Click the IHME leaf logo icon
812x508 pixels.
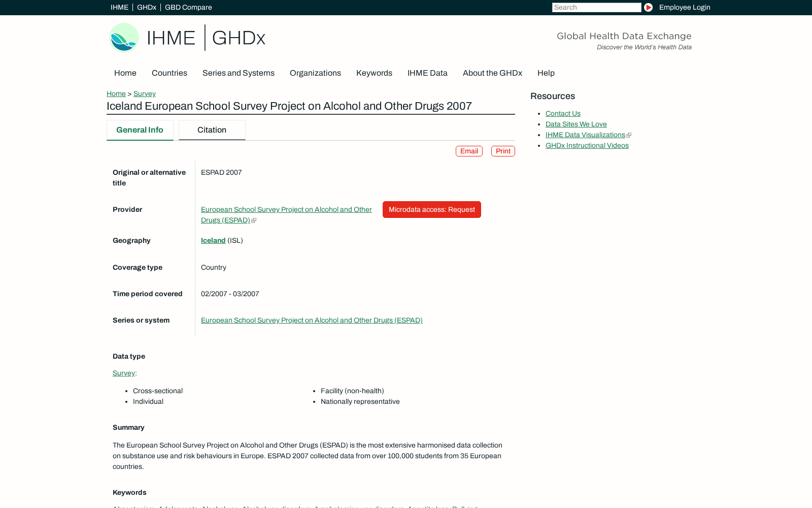point(124,38)
